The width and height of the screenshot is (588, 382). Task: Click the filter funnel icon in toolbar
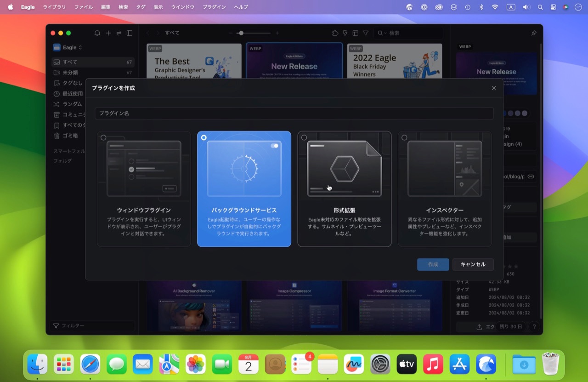pos(366,33)
